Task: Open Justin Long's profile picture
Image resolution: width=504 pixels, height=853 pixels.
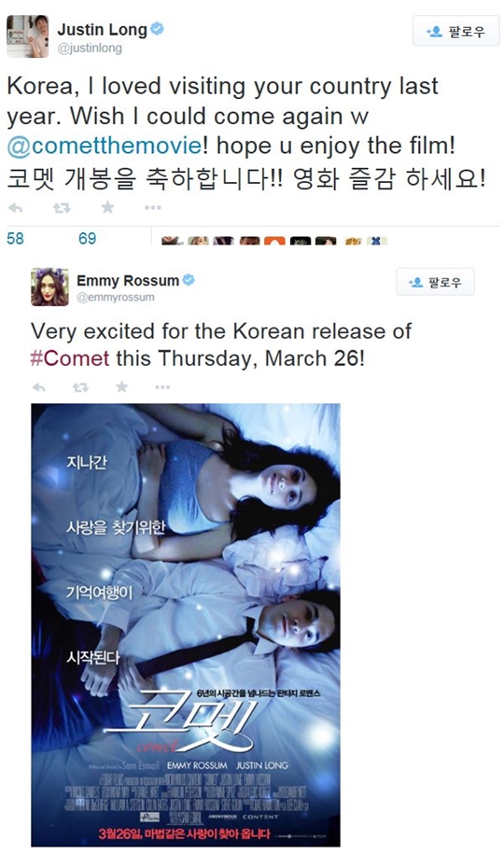Action: (28, 35)
